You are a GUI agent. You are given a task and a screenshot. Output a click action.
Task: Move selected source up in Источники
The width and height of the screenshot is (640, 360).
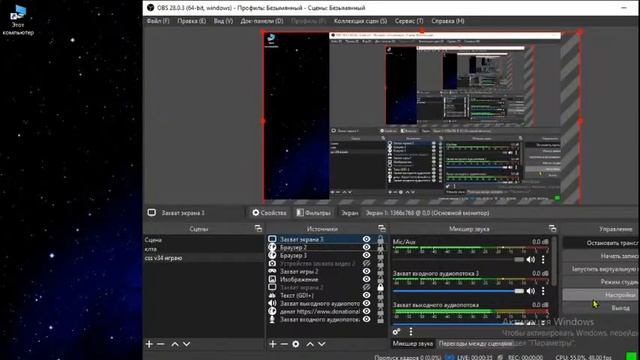[x=310, y=344]
